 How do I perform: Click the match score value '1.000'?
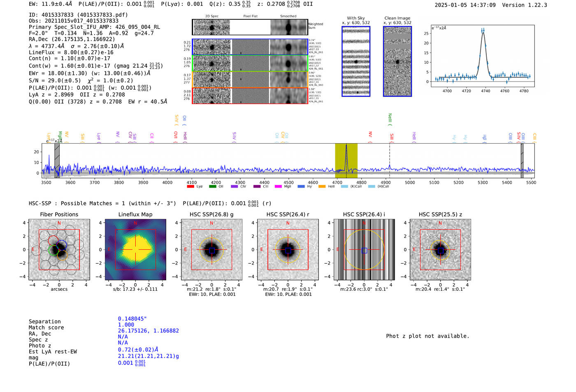[126, 325]
